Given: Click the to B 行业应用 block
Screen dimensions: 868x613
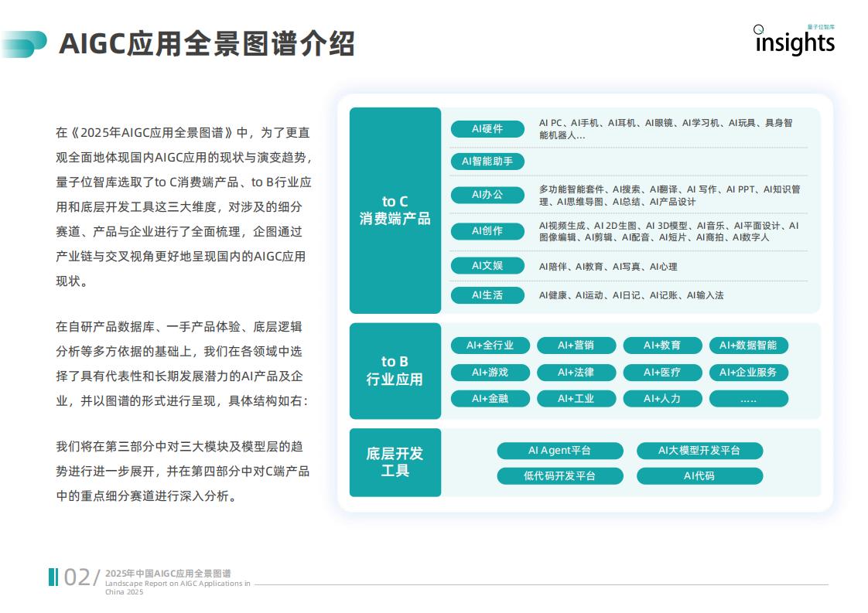Looking at the screenshot, I should coord(395,371).
